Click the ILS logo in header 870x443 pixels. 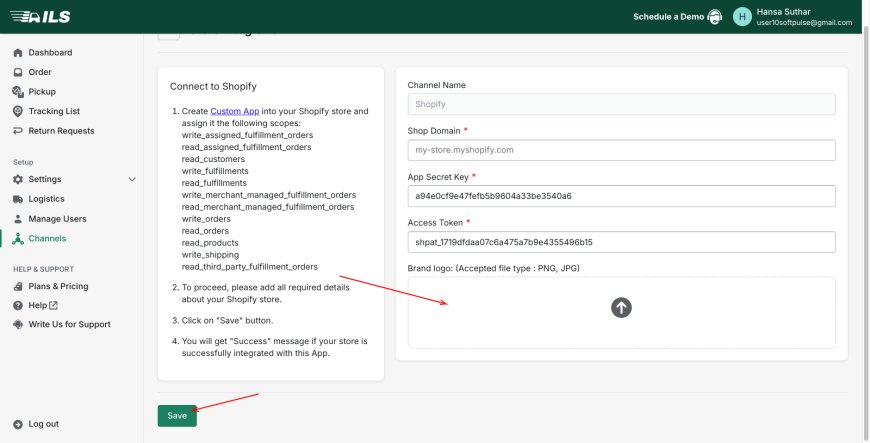point(41,17)
